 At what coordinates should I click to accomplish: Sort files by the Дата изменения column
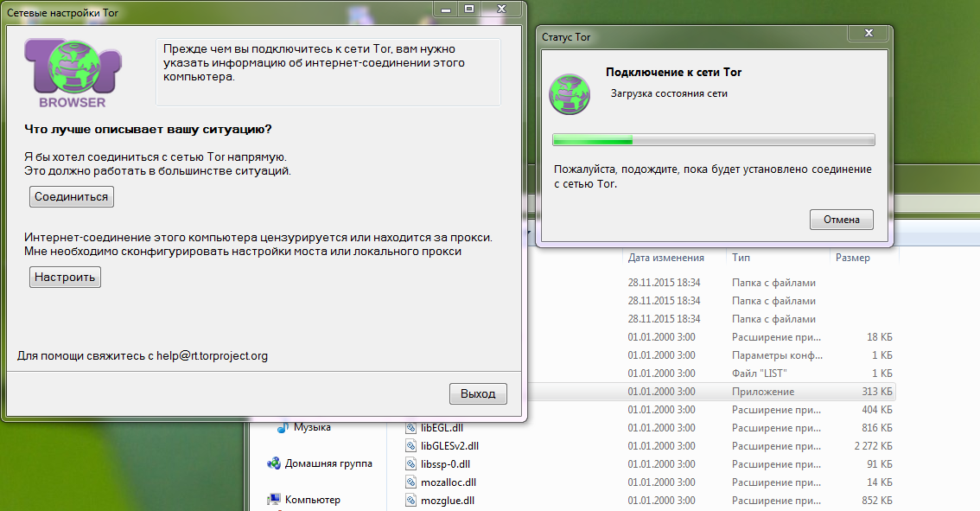(665, 258)
